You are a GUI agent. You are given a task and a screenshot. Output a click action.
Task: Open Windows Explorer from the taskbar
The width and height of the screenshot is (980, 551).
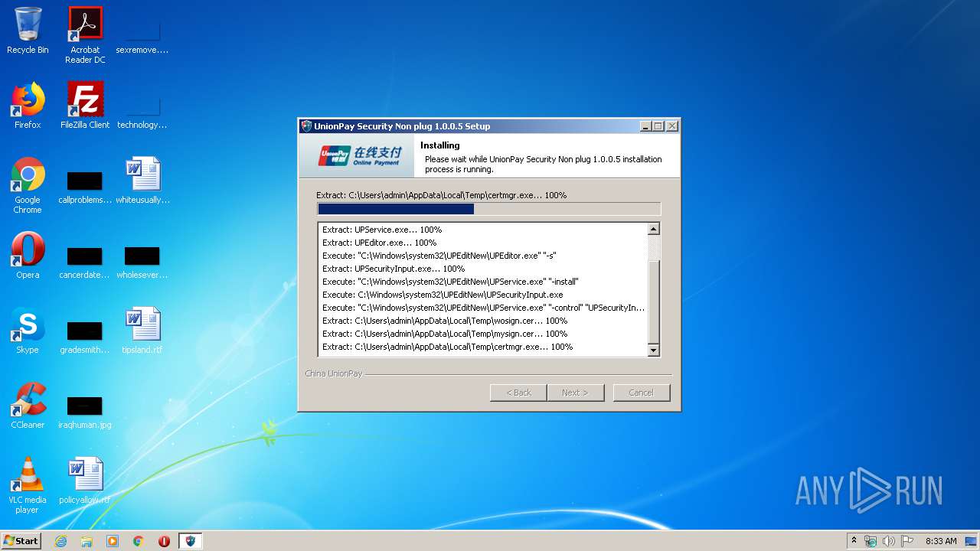click(x=87, y=541)
